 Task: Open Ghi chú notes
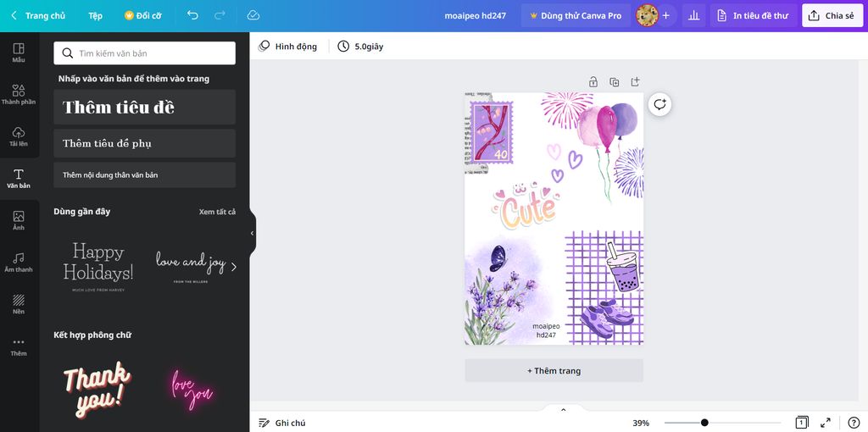tap(282, 423)
